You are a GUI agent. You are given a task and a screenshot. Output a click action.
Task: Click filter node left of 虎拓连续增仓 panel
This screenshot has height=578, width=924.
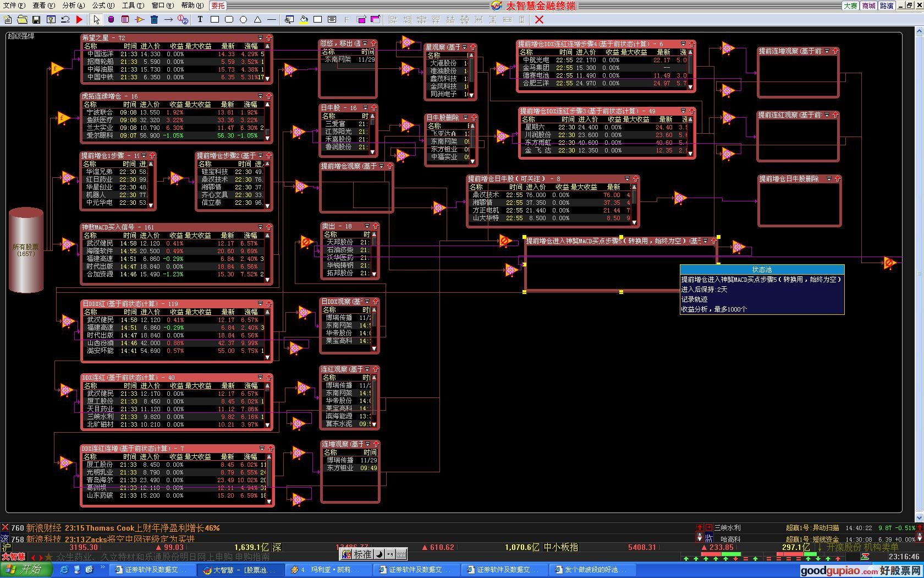[x=63, y=118]
